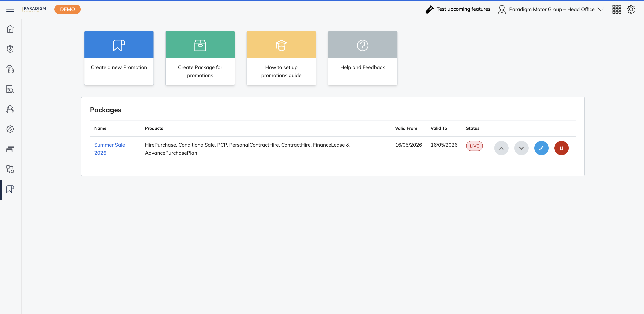
Task: Open the badge arrows sidebar icon
Action: [10, 129]
